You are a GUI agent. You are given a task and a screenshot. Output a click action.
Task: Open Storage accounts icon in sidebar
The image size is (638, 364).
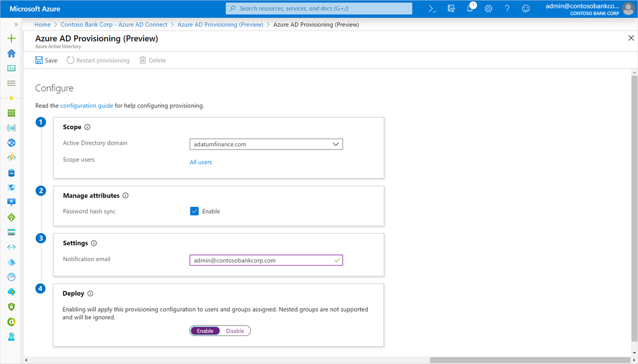tap(11, 232)
